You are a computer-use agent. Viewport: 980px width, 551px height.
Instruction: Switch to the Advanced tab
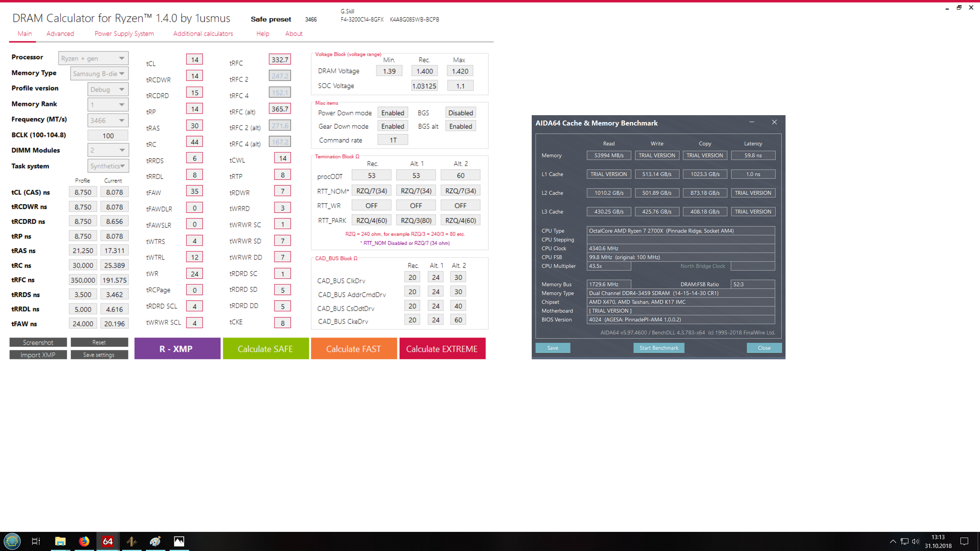[60, 34]
